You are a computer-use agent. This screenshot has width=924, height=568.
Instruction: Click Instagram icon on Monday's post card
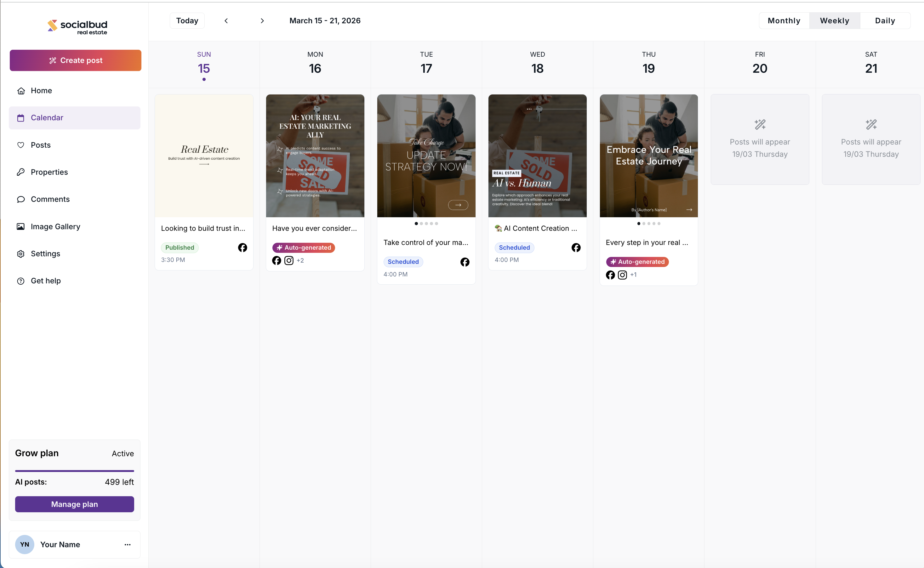(x=288, y=260)
